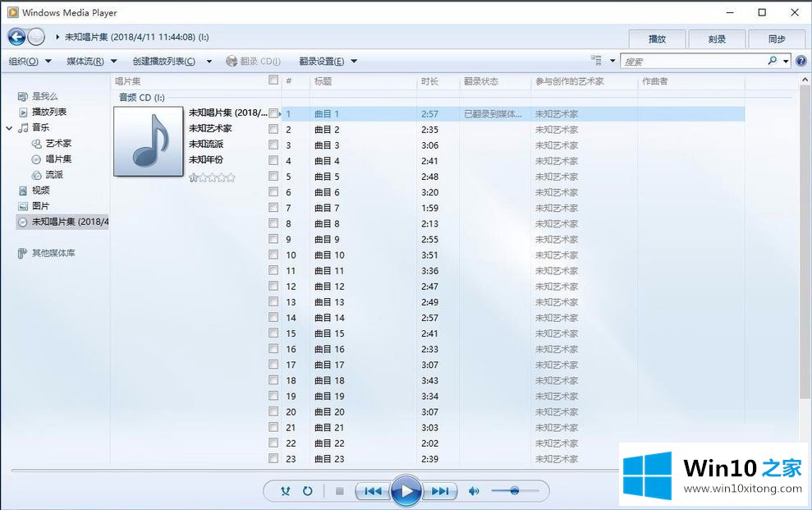
Task: Select 图片 in the navigation pane
Action: click(34, 205)
